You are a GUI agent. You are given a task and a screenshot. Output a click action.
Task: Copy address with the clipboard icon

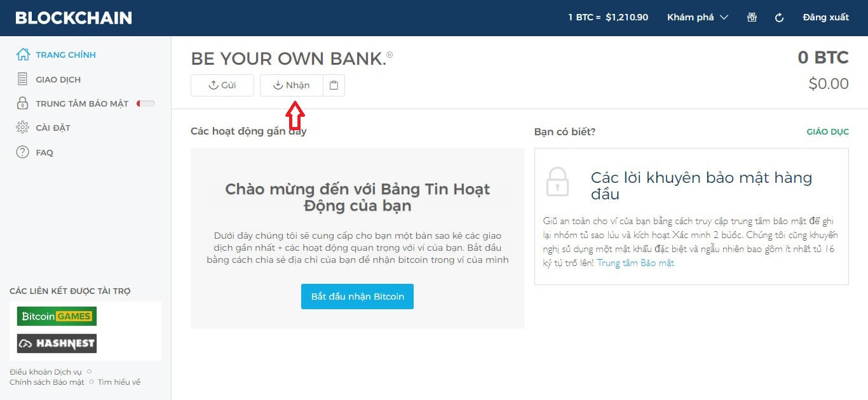334,86
